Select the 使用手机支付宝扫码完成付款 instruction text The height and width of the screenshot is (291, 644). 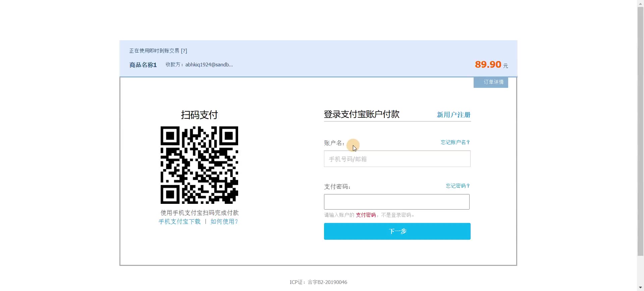200,213
